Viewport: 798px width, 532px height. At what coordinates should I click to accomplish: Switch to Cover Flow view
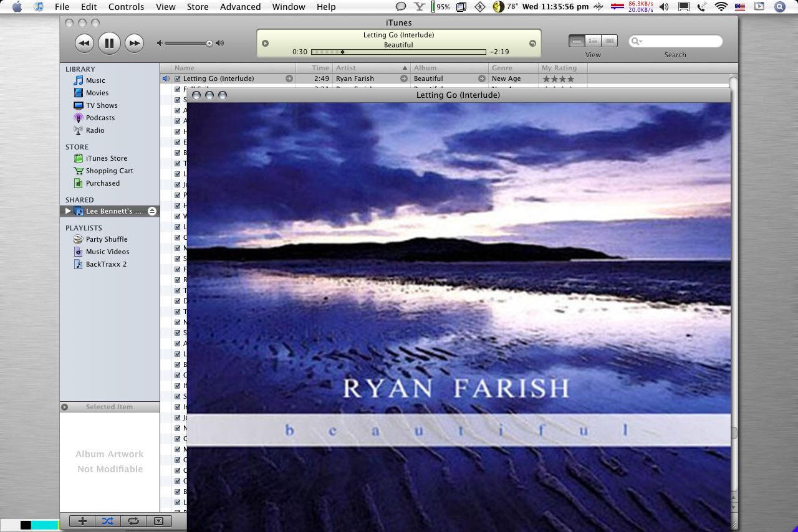[x=609, y=41]
